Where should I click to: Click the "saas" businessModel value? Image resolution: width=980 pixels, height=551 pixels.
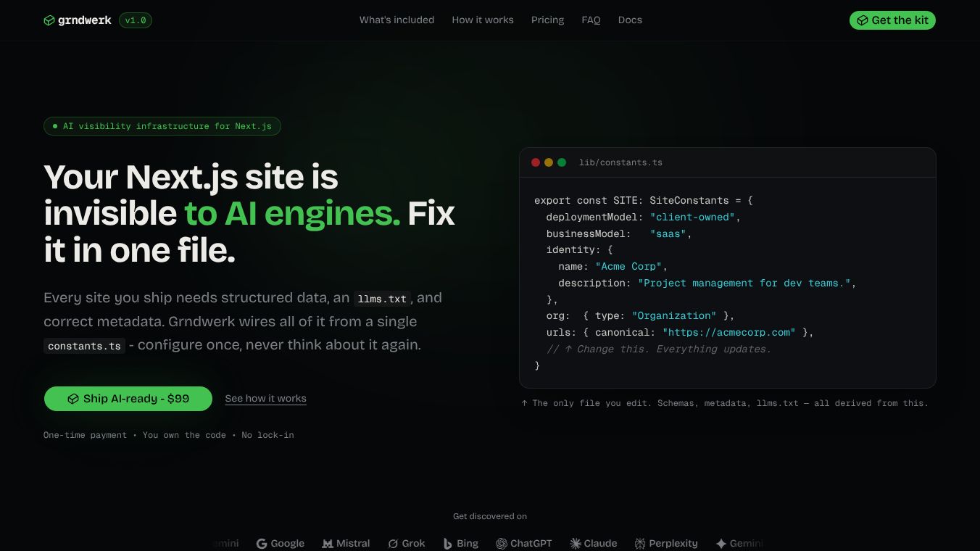point(668,233)
